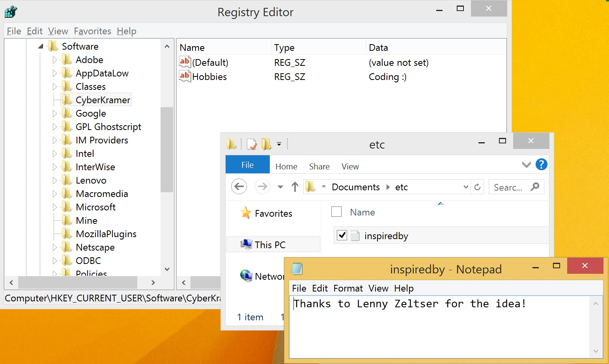Click the registry tree vertical scrollbar thumb

point(167,149)
